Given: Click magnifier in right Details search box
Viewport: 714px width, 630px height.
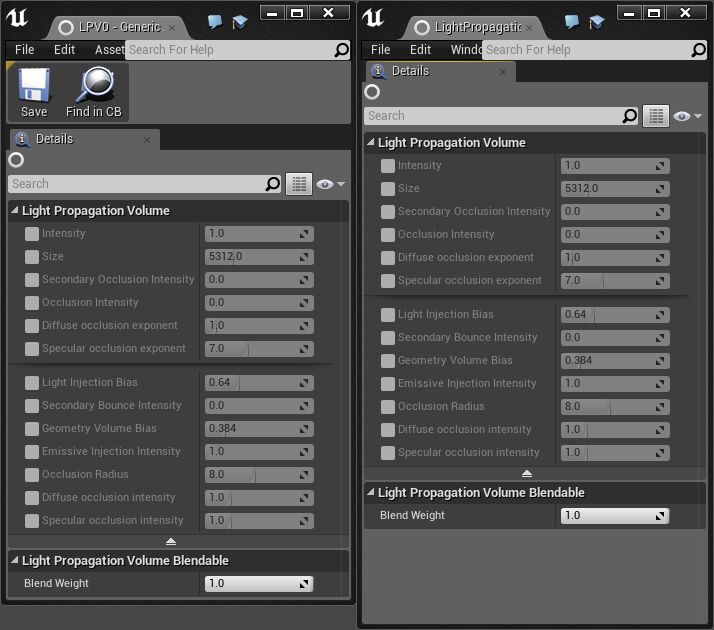Looking at the screenshot, I should tap(629, 116).
